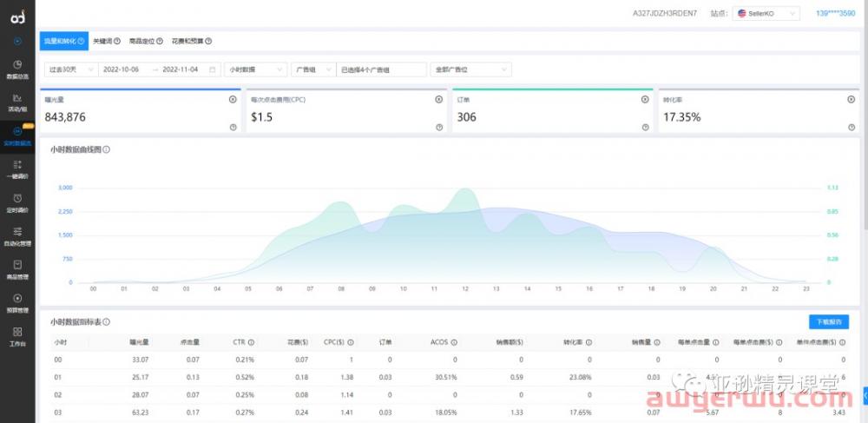
Task: Open the 活动/组 sidebar section
Action: click(17, 103)
